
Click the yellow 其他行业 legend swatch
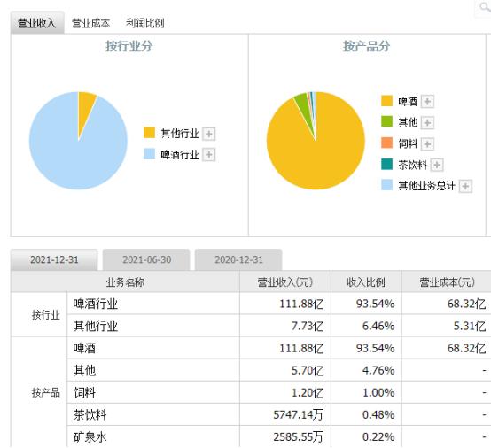[149, 132]
